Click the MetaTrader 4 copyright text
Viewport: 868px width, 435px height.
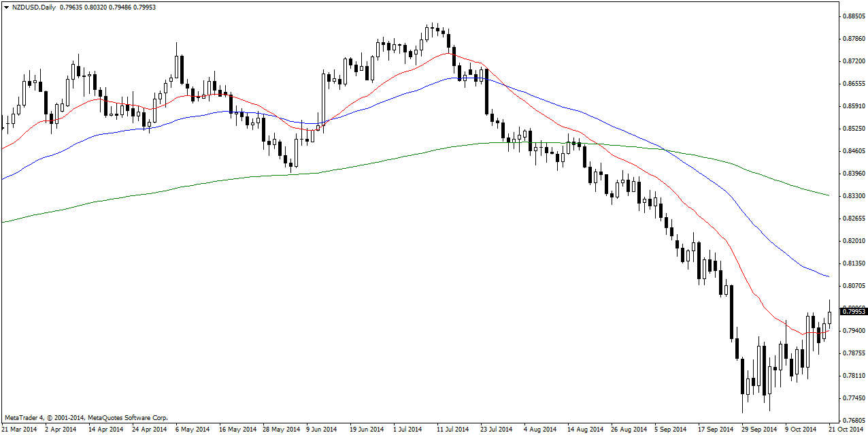(x=86, y=417)
